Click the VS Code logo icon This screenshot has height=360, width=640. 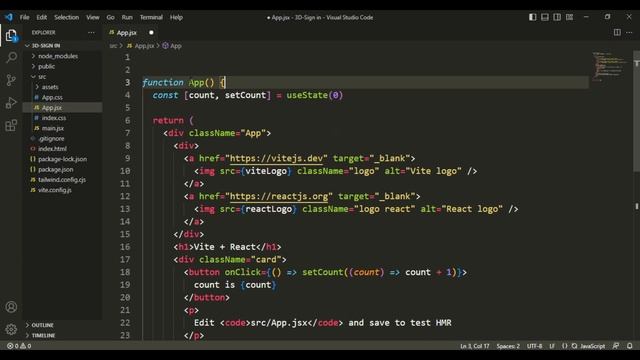tap(9, 17)
